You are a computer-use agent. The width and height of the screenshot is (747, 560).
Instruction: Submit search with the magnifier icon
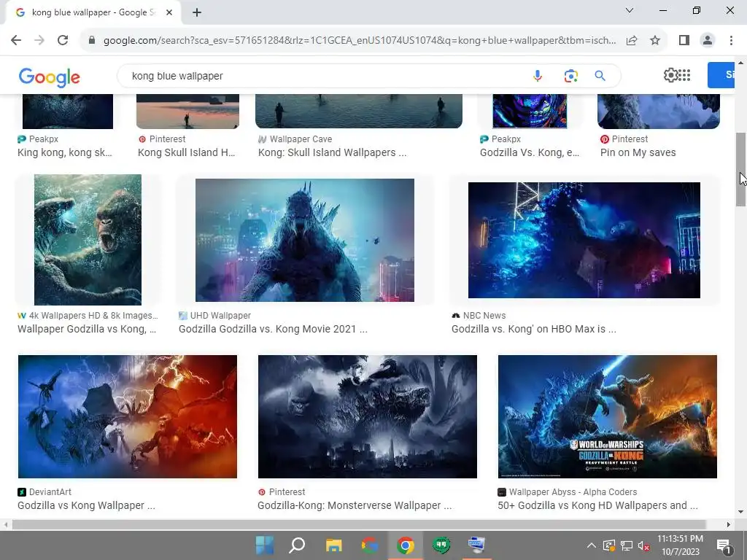[x=600, y=76]
